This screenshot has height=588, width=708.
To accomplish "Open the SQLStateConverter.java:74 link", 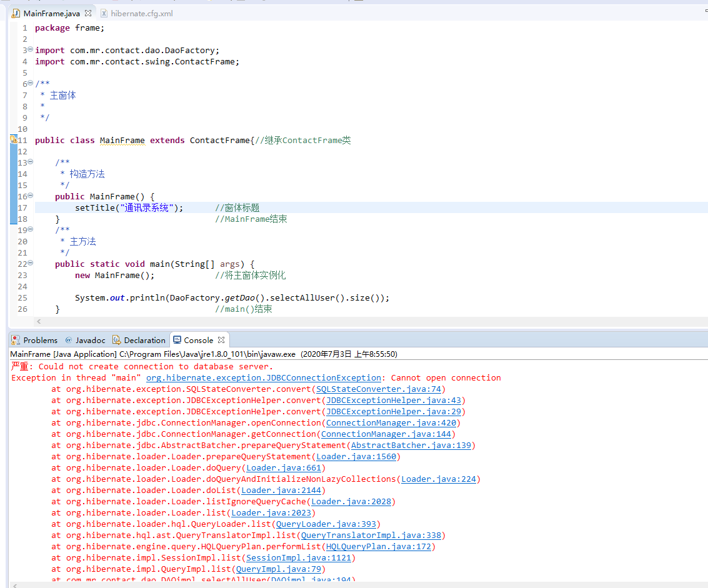I will pos(379,389).
